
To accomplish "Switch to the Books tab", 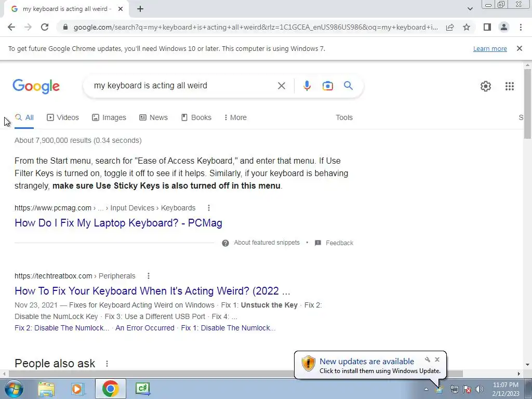I will (196, 117).
